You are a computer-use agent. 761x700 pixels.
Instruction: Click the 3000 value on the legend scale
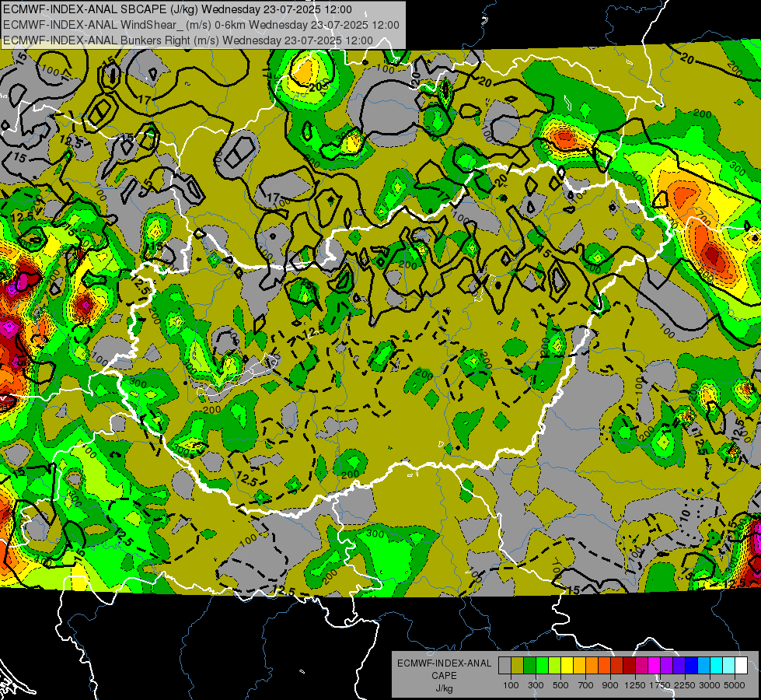pyautogui.click(x=710, y=685)
